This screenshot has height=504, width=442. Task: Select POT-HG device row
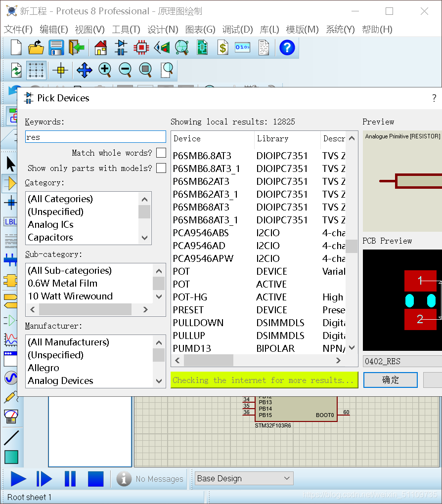pos(259,297)
